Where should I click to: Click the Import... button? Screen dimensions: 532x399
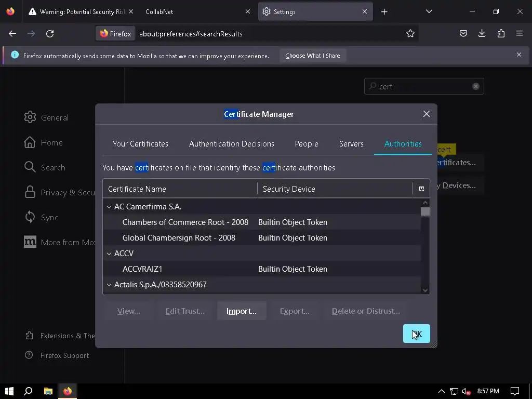click(x=241, y=311)
